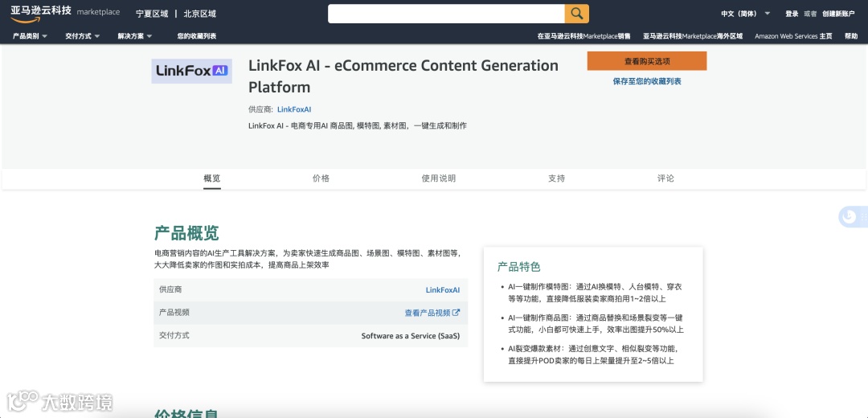Image resolution: width=868 pixels, height=418 pixels.
Task: Expand the 交付方式 dropdown menu
Action: coord(83,36)
